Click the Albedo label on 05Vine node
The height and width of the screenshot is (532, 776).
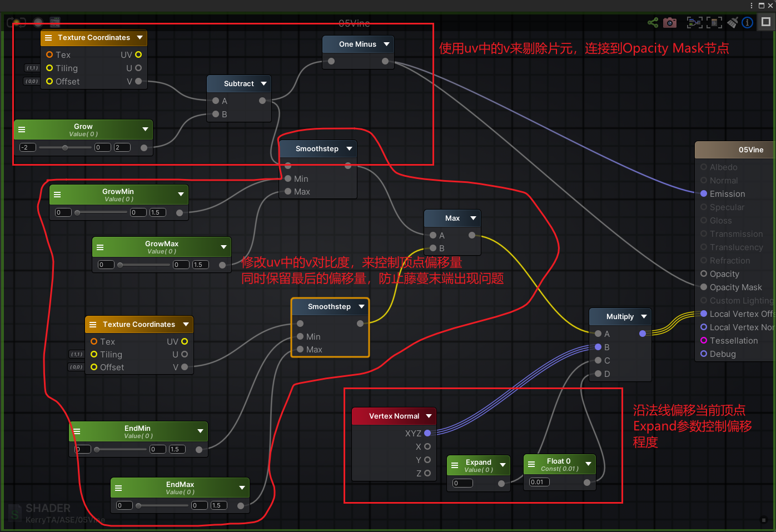click(724, 167)
